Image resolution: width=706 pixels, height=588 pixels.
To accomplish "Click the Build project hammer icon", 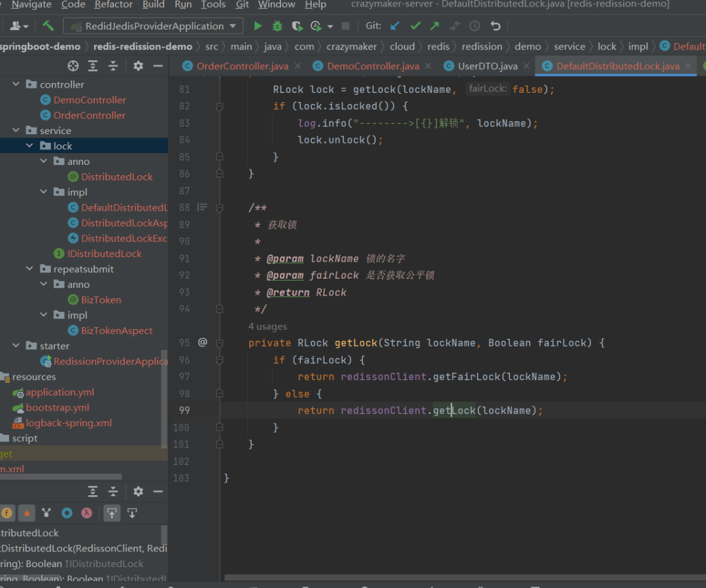I will tap(48, 26).
